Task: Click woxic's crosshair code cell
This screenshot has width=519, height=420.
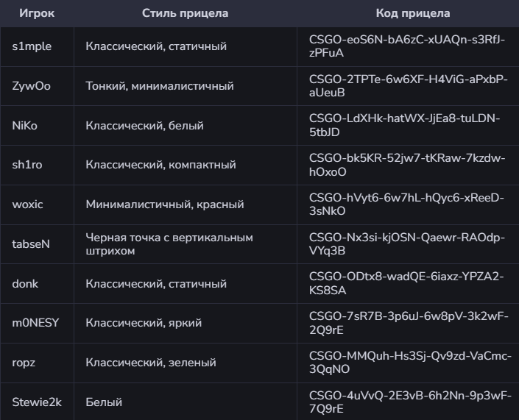Action: (x=407, y=204)
